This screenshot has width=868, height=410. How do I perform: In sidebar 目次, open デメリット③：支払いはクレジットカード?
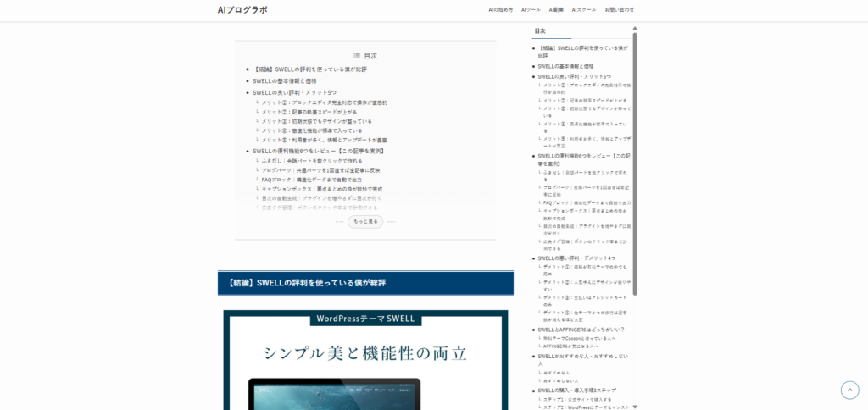coord(585,301)
